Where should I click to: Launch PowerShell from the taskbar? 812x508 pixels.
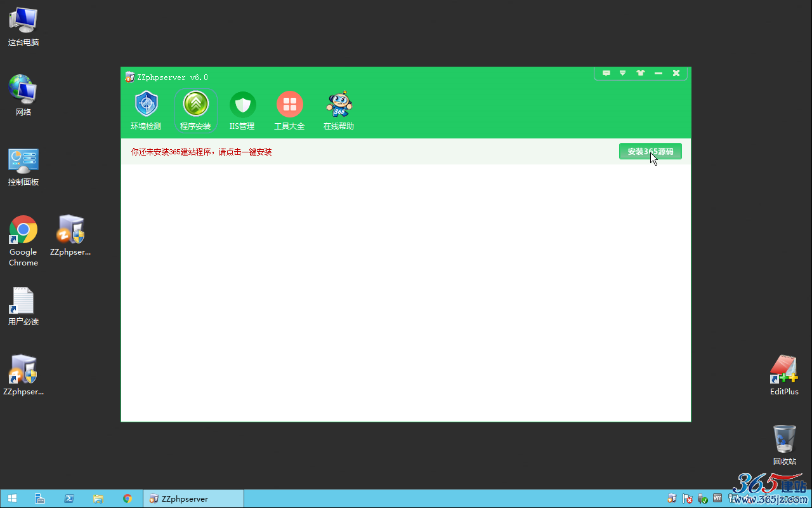click(x=69, y=498)
